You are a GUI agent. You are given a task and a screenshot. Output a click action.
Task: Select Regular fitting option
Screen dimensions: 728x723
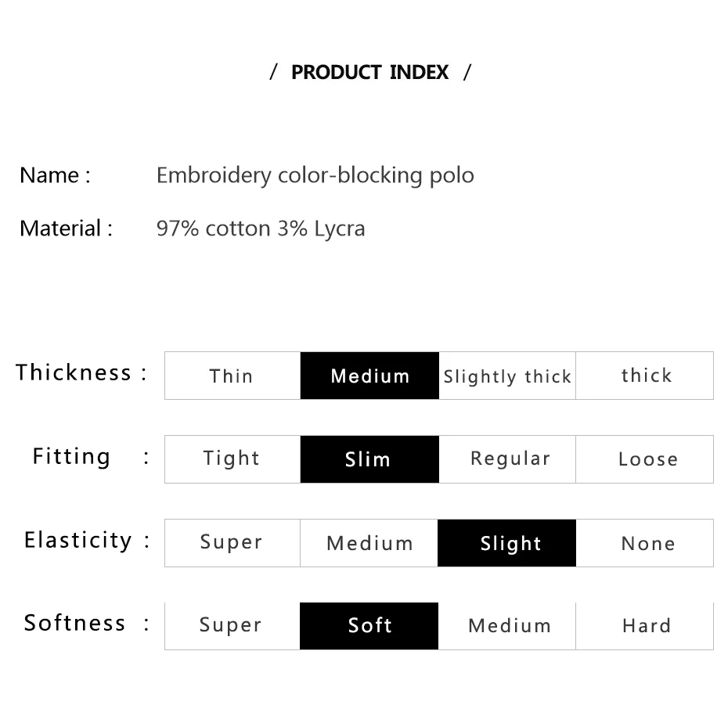pos(507,459)
